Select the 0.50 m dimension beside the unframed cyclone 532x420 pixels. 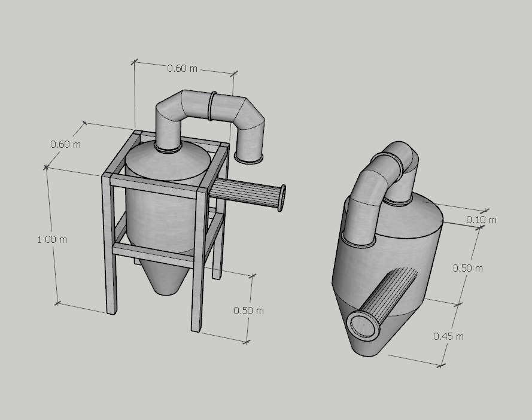click(467, 268)
